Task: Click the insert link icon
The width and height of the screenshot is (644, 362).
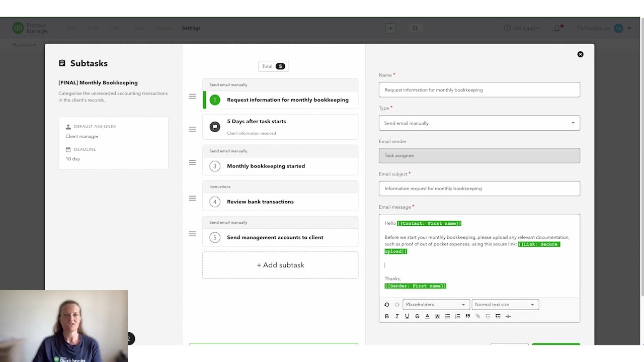Action: click(x=478, y=316)
